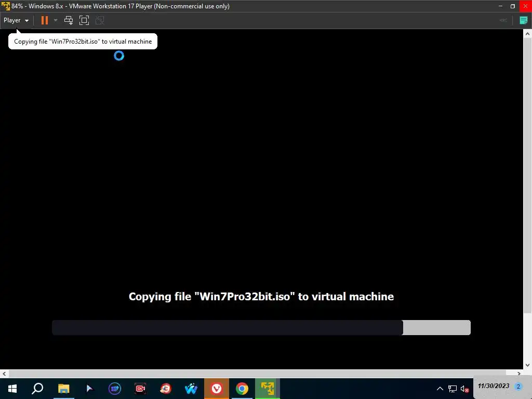Click the Unity mode icon
Image resolution: width=532 pixels, height=399 pixels.
tap(100, 20)
